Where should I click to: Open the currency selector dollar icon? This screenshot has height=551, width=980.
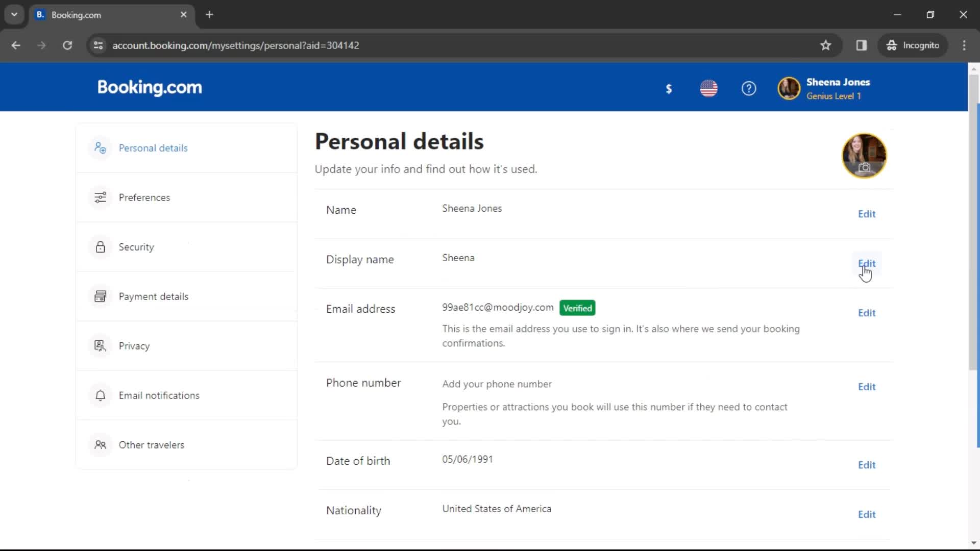[669, 89]
